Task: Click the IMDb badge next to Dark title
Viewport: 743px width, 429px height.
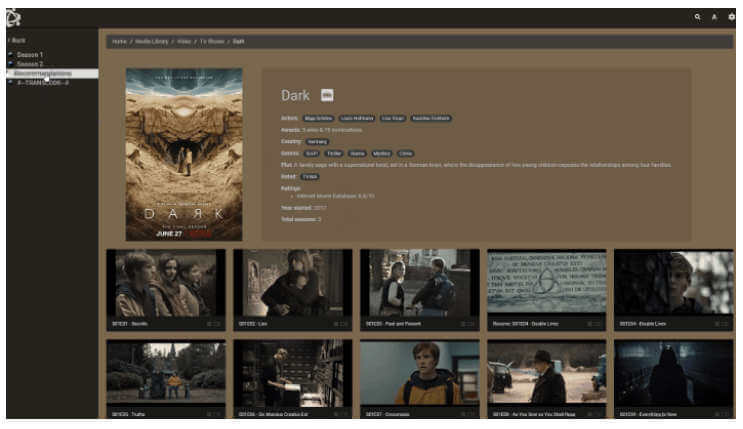Action: 327,95
